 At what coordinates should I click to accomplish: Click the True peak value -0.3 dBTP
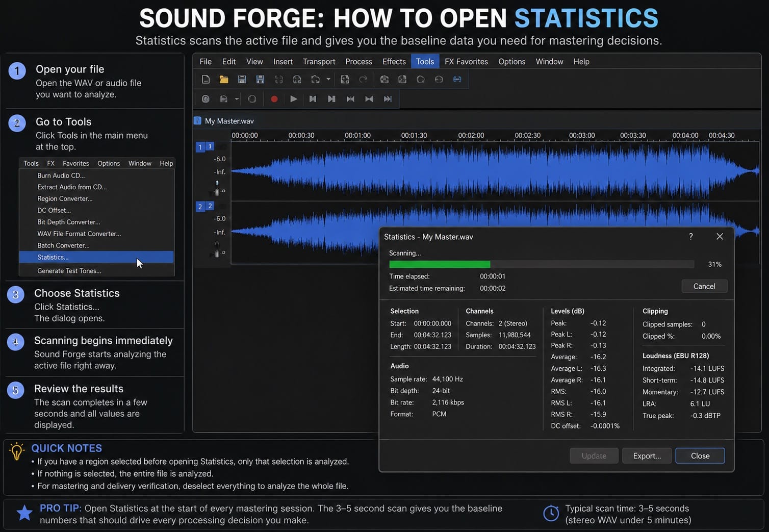coord(705,415)
